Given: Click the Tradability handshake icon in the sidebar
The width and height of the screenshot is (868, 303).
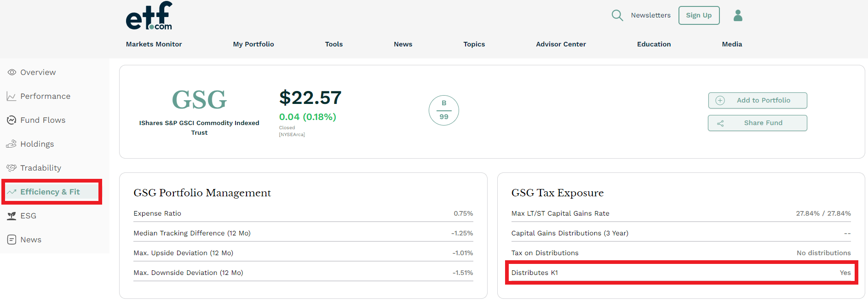Looking at the screenshot, I should (11, 168).
